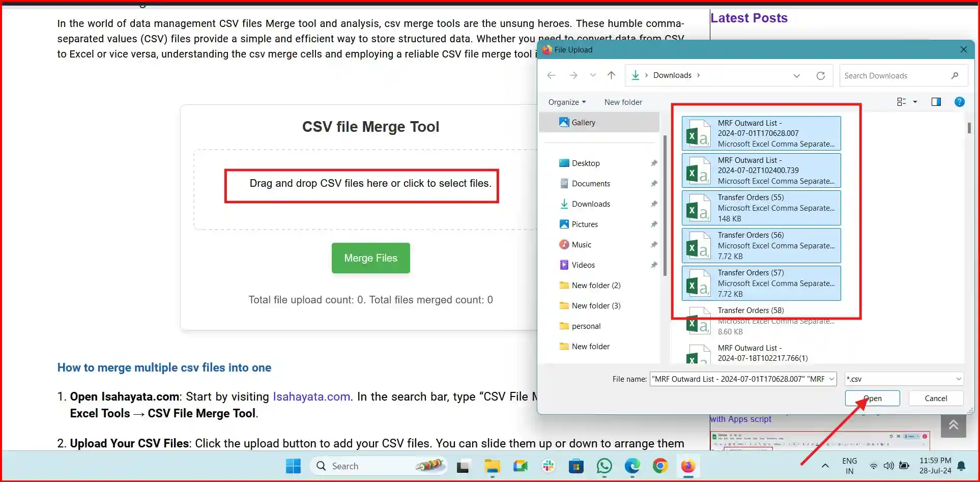
Task: Unpin Downloads from the sidebar
Action: [654, 204]
